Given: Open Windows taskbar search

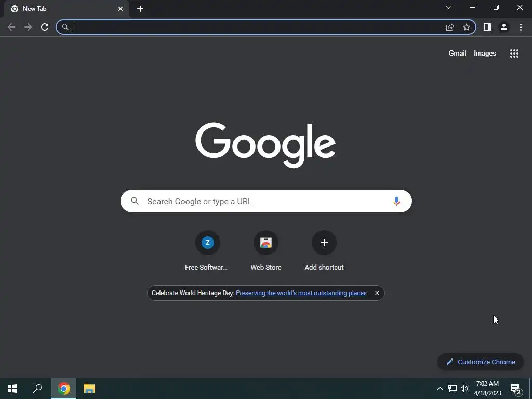Looking at the screenshot, I should (37, 389).
